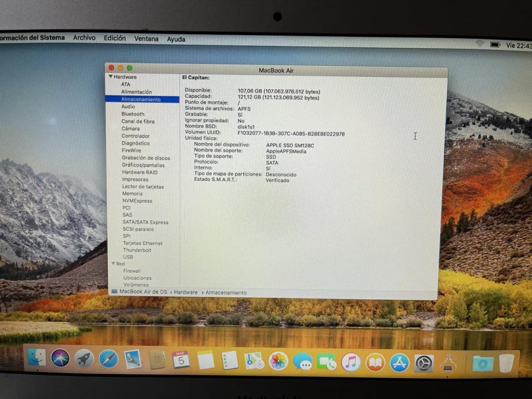Select SATA/SATA Express in the sidebar
Screen dimensions: 532x399
145,222
